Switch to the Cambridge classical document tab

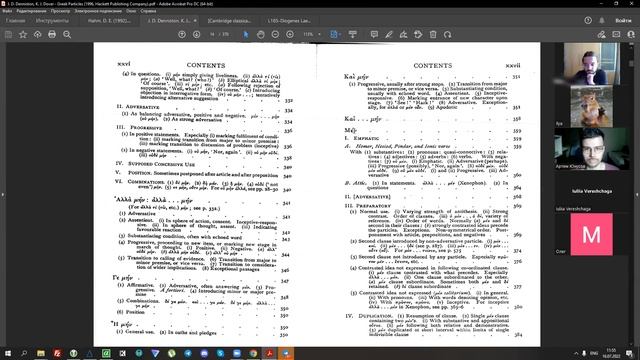pyautogui.click(x=229, y=20)
